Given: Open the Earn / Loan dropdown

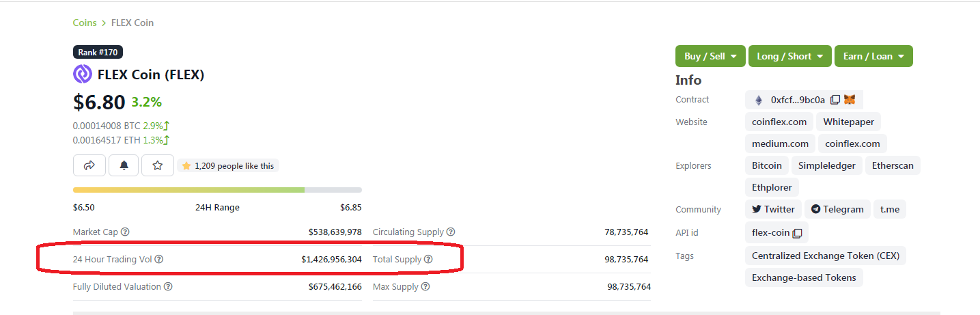Looking at the screenshot, I should coord(873,56).
